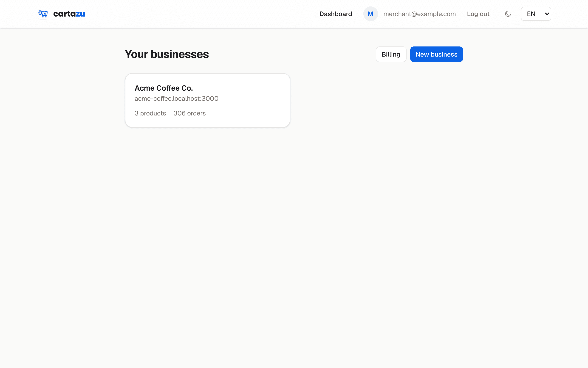Click the 306 orders count
Image resolution: width=588 pixels, height=368 pixels.
click(x=189, y=113)
